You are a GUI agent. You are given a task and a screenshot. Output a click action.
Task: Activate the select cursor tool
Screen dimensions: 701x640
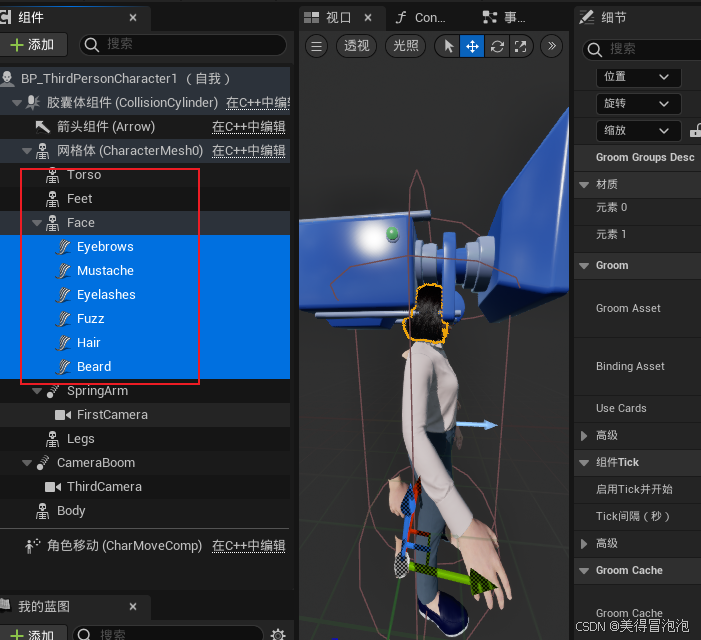pyautogui.click(x=448, y=46)
